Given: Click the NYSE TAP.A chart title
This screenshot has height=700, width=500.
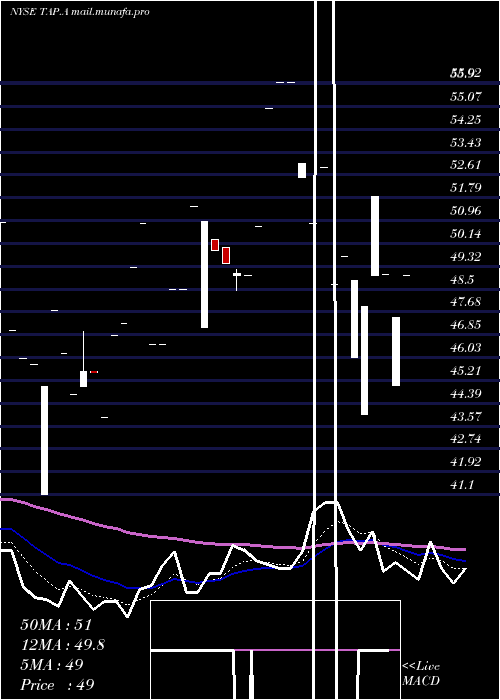Looking at the screenshot, I should coord(80,12).
